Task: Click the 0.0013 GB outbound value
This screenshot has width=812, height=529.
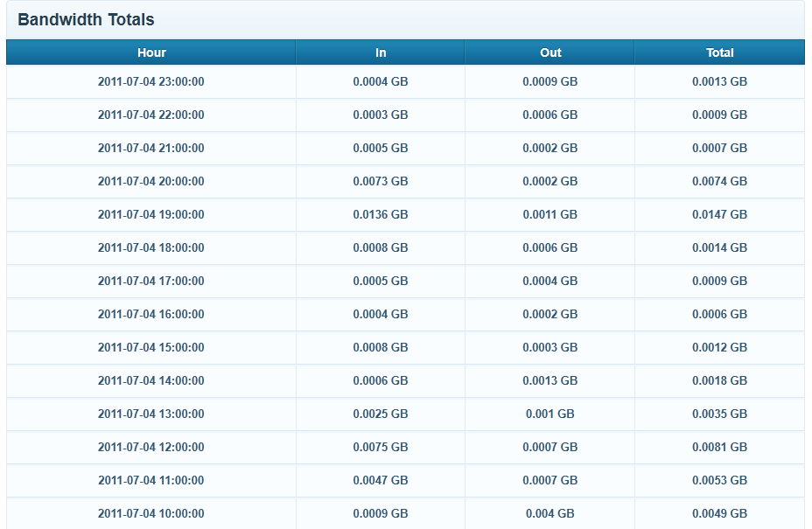Action: (550, 380)
